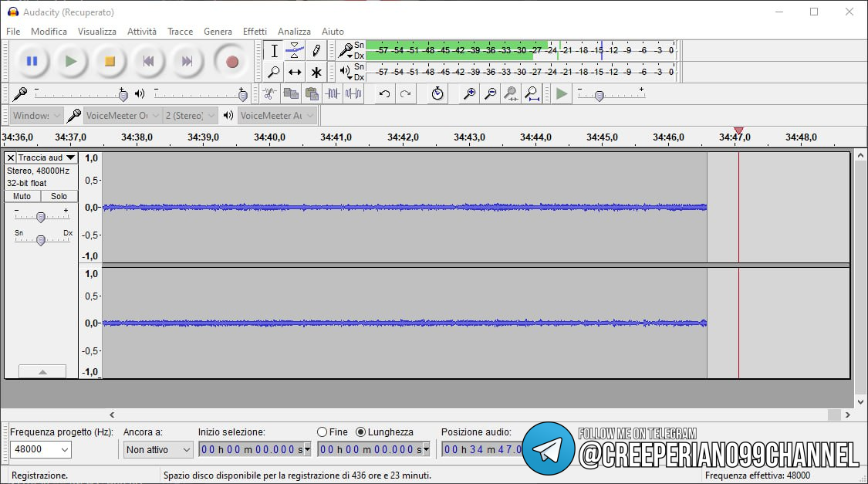Click the Cut scissors icon
This screenshot has width=868, height=484.
coord(269,94)
